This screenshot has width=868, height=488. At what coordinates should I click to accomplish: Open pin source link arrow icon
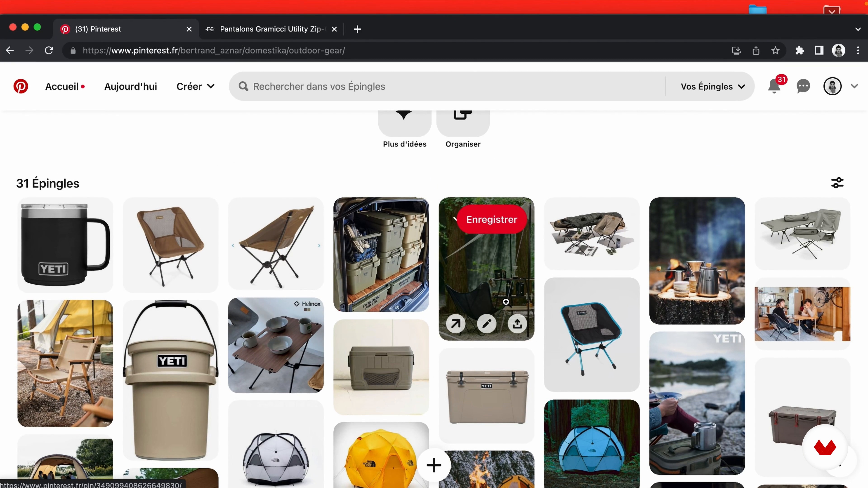coord(455,324)
